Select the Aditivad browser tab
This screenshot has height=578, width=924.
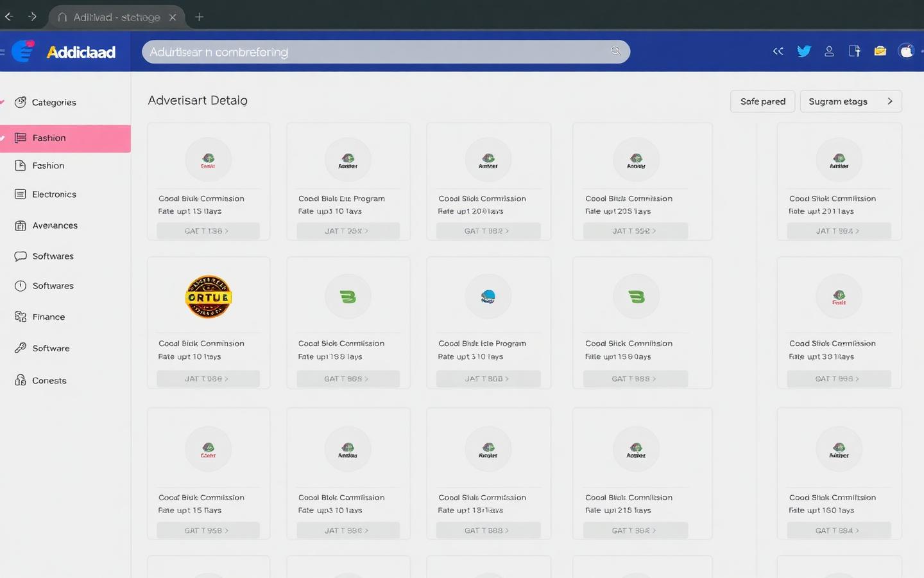click(x=116, y=17)
